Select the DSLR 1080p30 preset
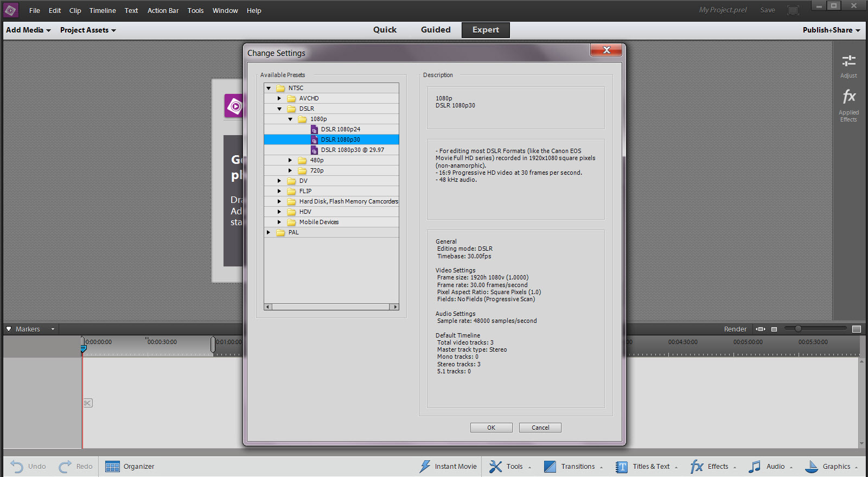The image size is (868, 477). [x=331, y=139]
